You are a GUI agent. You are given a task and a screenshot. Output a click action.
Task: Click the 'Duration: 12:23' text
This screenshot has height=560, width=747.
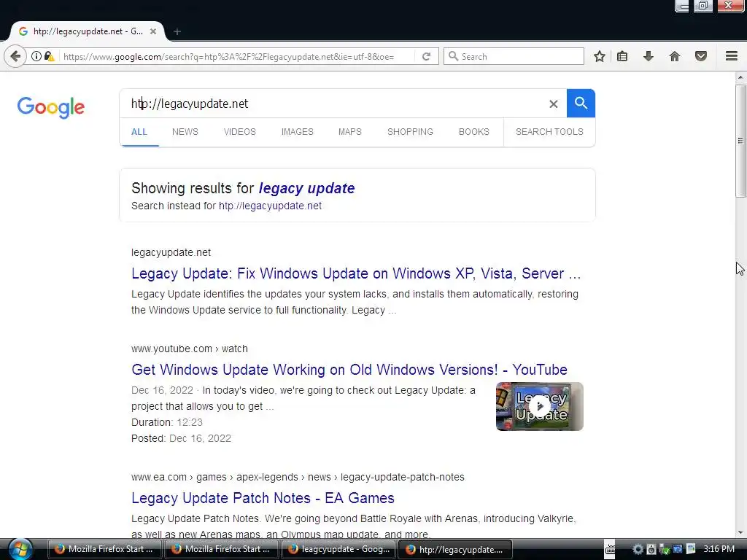click(x=167, y=422)
